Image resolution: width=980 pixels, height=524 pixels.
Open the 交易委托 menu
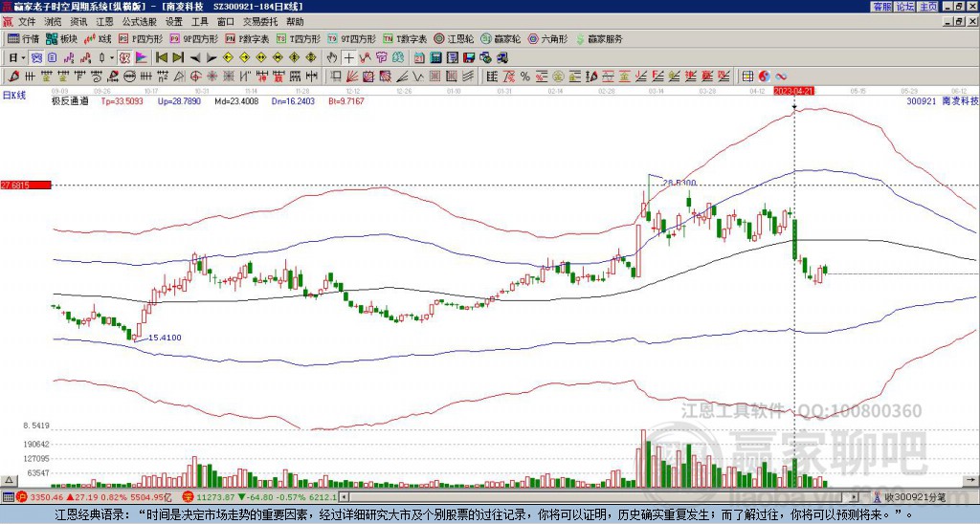tap(260, 22)
